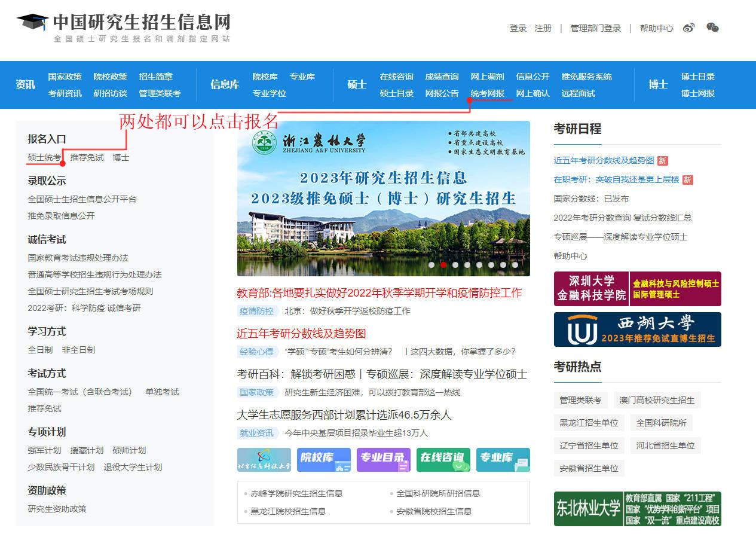This screenshot has height=534, width=756.
Task: Click 博士 under 报名入口
Action: tap(121, 157)
